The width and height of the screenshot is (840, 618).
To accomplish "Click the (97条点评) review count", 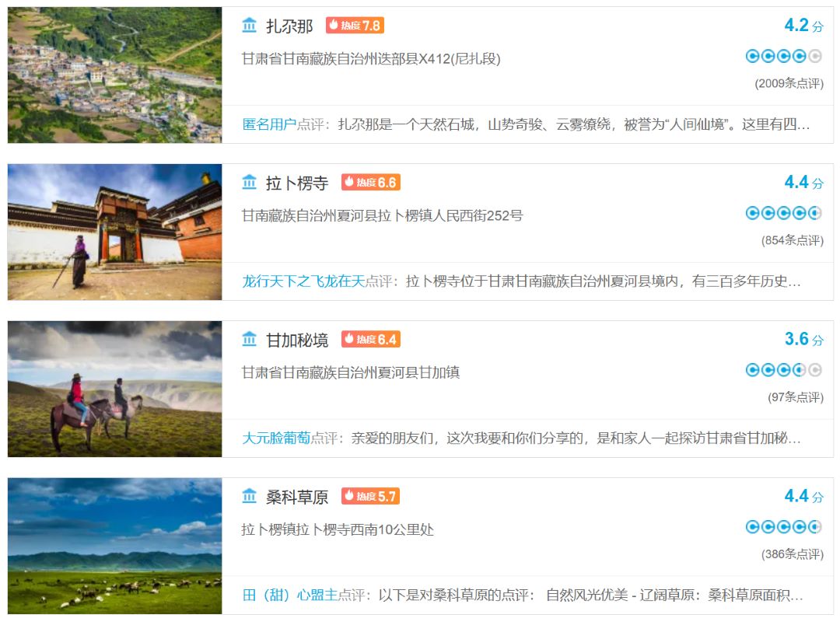I will 796,397.
